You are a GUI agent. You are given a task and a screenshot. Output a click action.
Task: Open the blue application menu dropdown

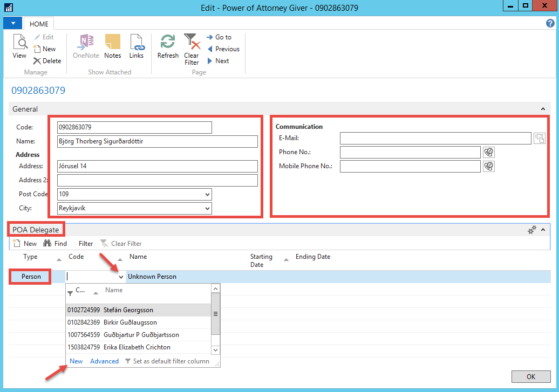point(13,24)
